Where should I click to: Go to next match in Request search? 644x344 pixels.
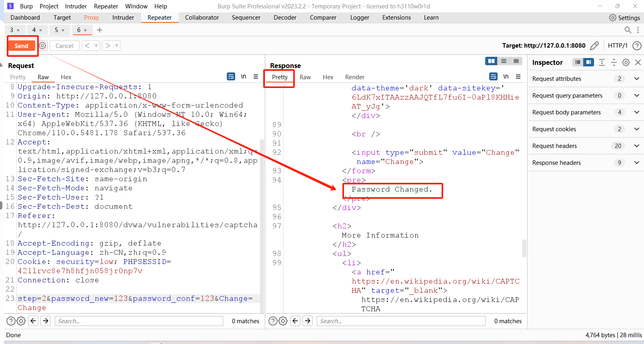coord(46,321)
